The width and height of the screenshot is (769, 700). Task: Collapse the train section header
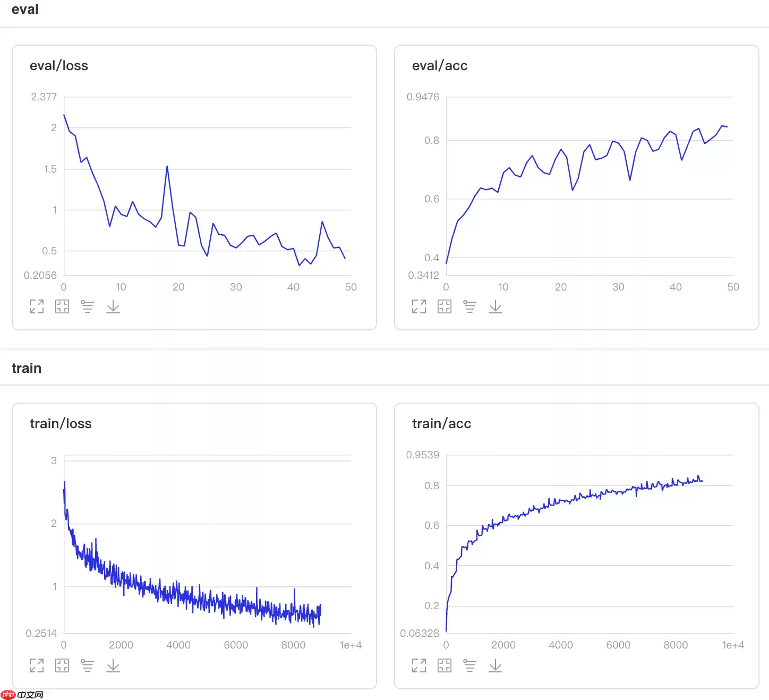point(27,368)
